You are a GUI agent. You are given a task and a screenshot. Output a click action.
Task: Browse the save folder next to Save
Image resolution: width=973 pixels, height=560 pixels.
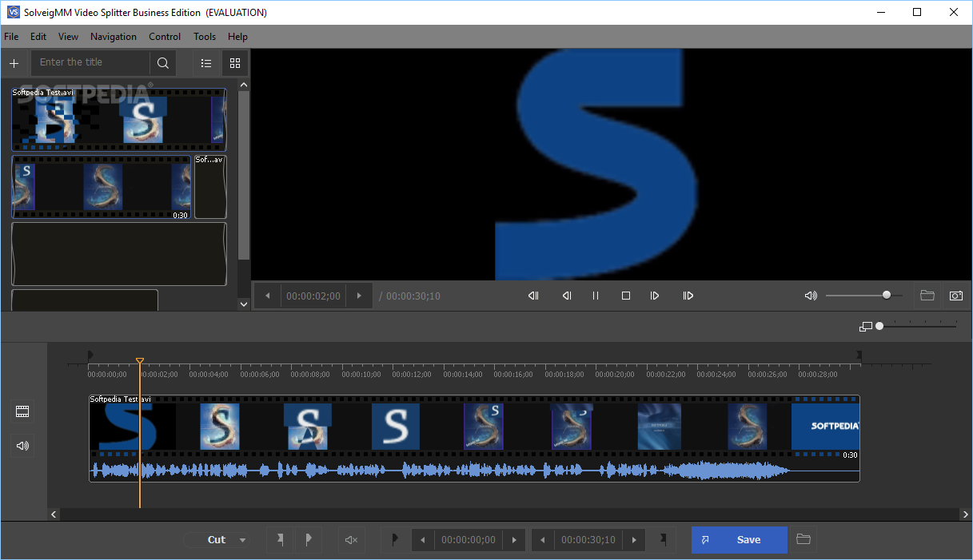click(804, 540)
